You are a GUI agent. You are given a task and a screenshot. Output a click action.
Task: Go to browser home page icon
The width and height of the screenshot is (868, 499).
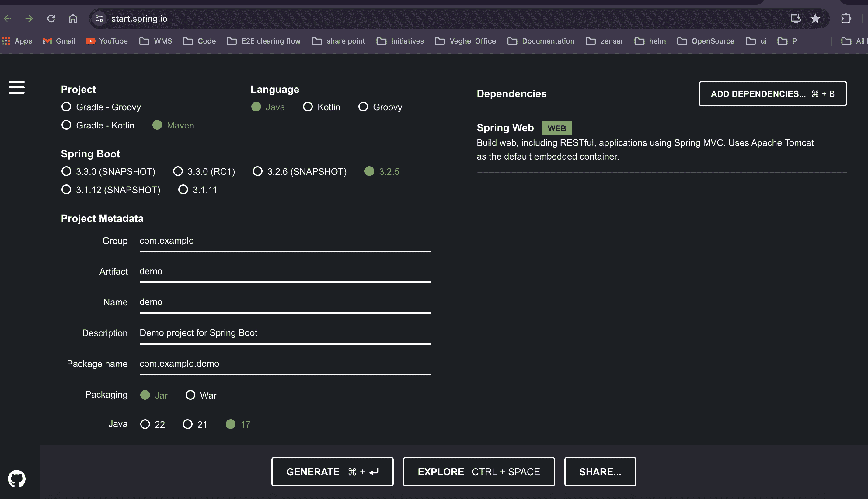73,19
